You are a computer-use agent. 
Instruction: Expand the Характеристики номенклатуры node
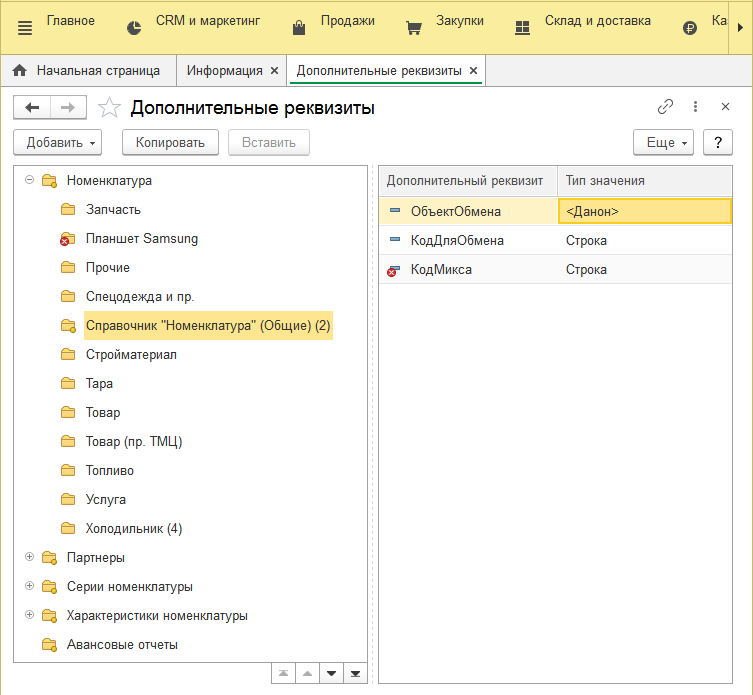tap(29, 615)
